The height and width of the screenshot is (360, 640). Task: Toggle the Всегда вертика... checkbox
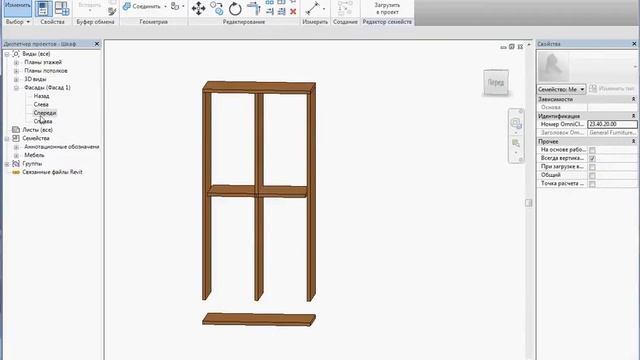pyautogui.click(x=592, y=158)
